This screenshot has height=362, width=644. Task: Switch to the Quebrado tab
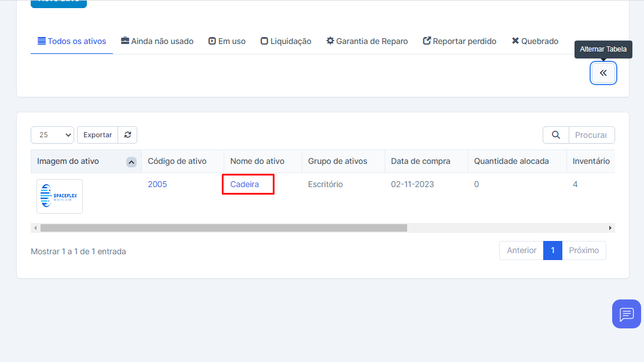click(x=535, y=42)
